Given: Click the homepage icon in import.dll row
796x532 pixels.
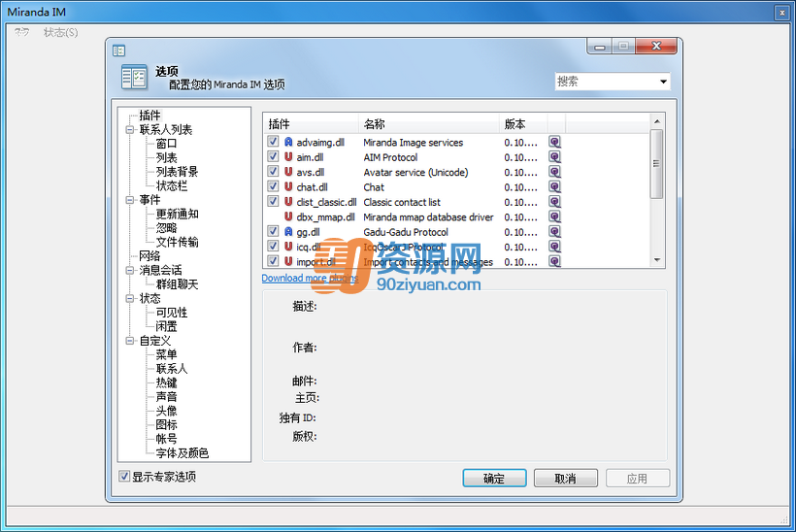Looking at the screenshot, I should 555,261.
